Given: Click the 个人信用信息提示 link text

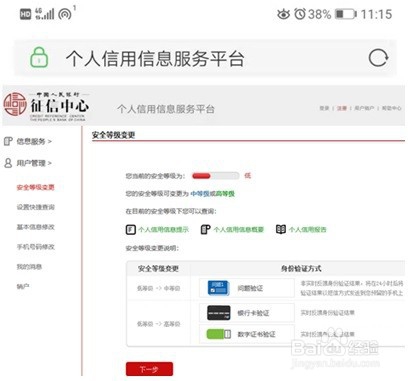Looking at the screenshot, I should (164, 229).
